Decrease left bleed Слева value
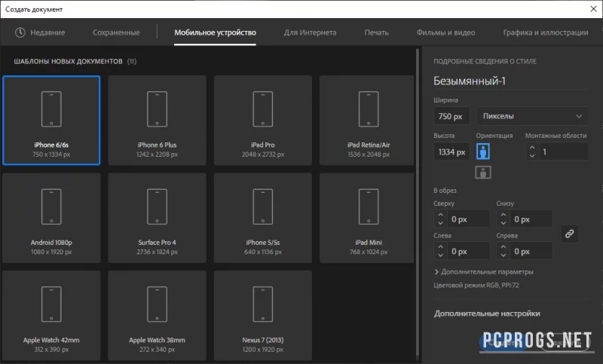 (441, 255)
